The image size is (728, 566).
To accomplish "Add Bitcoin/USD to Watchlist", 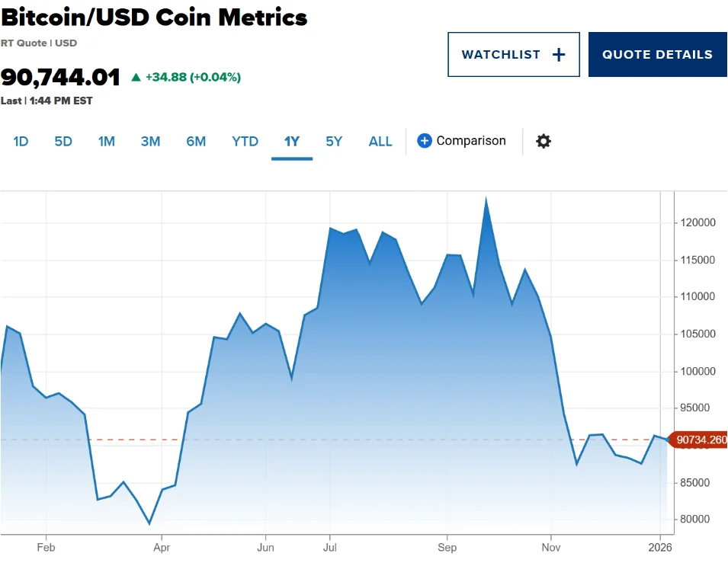I will [x=513, y=54].
